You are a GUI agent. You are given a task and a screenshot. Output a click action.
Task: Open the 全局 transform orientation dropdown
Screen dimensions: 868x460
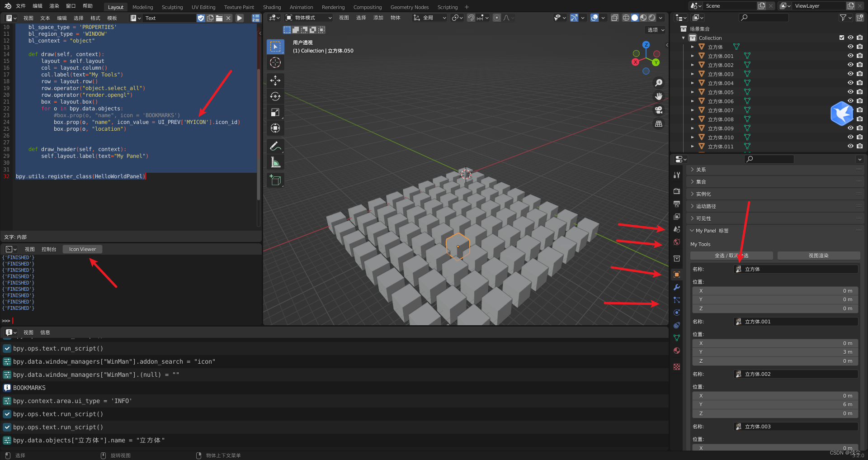(429, 18)
